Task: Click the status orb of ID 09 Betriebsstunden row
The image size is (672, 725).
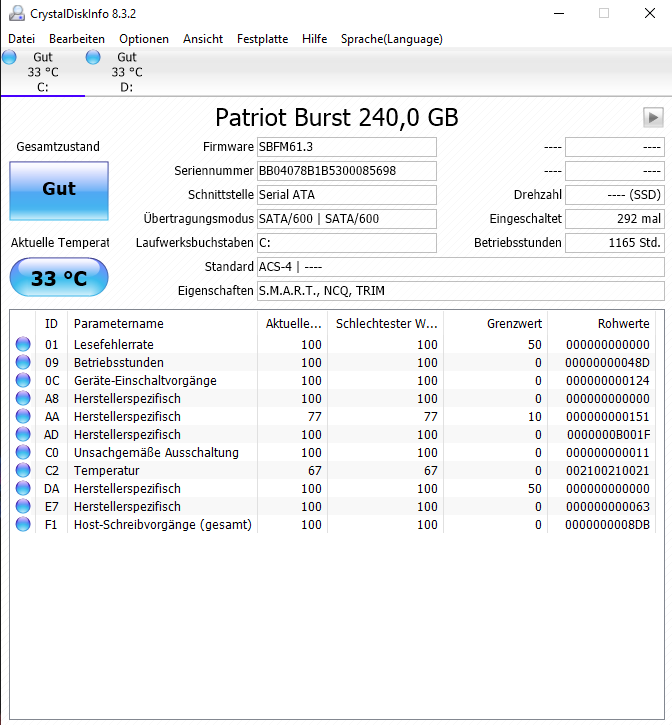Action: pos(23,362)
